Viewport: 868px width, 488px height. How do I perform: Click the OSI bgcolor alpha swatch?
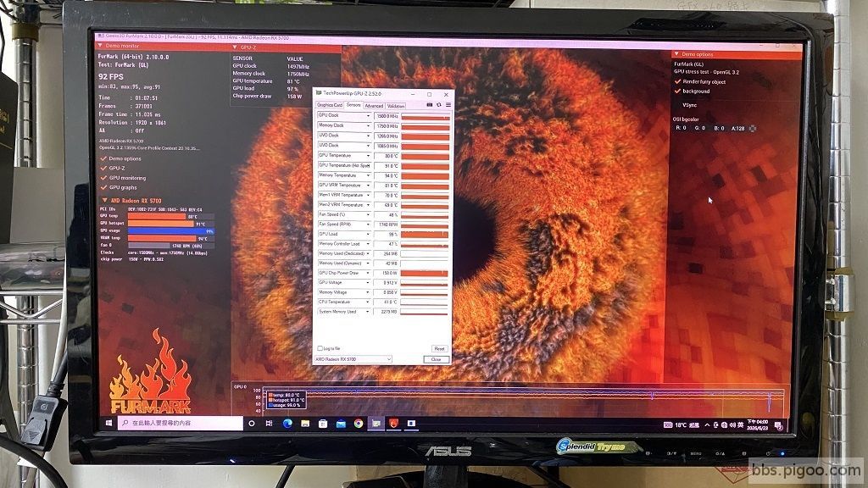[753, 129]
